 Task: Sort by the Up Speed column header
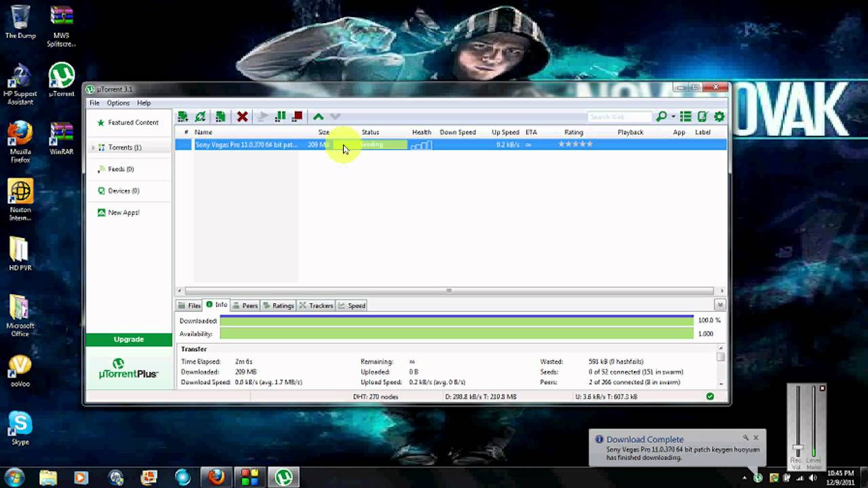click(505, 132)
